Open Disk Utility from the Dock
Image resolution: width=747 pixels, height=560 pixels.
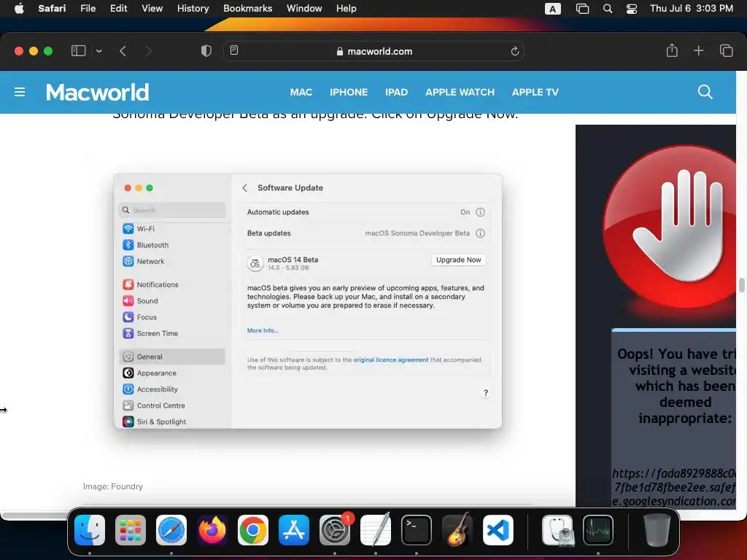click(558, 530)
